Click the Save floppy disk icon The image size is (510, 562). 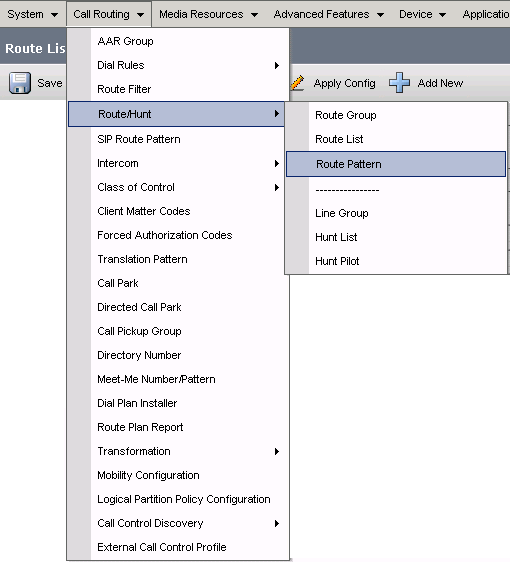pyautogui.click(x=20, y=83)
